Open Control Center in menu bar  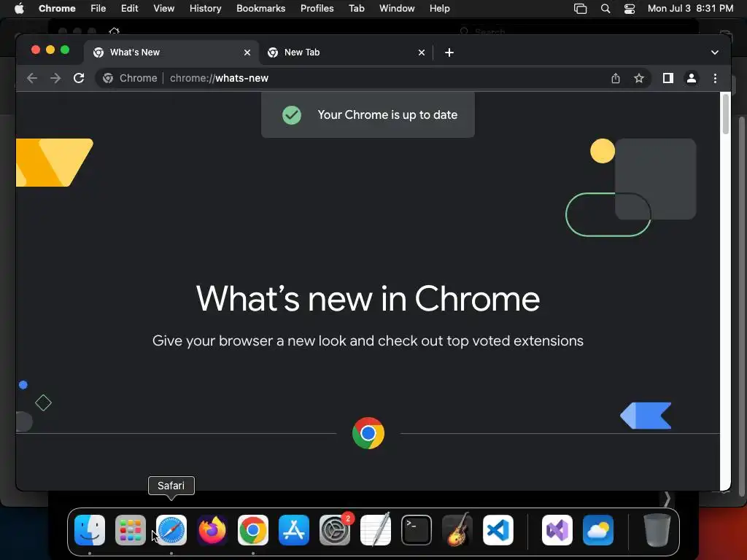[630, 9]
